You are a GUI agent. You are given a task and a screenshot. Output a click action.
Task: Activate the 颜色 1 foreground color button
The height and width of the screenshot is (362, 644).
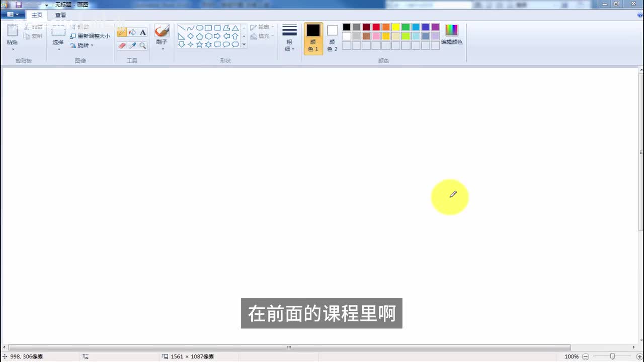click(313, 38)
